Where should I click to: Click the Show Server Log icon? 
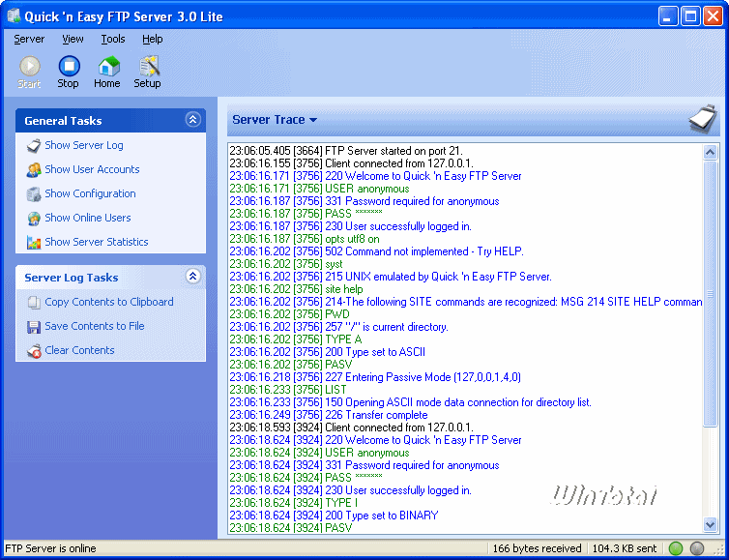pyautogui.click(x=34, y=146)
